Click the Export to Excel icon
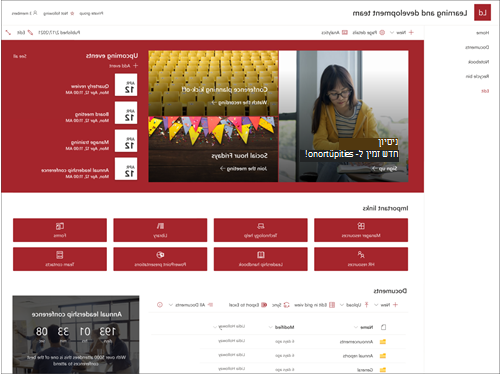The width and height of the screenshot is (500, 375). click(x=264, y=305)
